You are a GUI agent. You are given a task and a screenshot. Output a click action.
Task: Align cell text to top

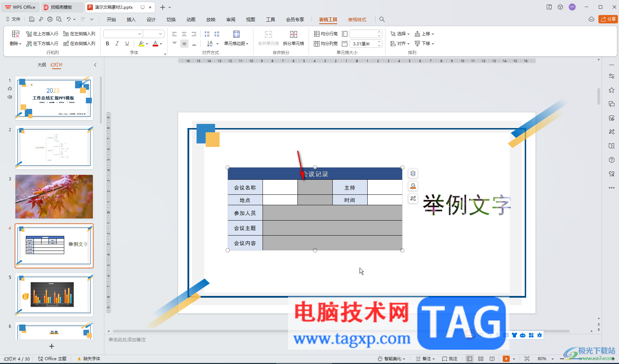(x=175, y=44)
